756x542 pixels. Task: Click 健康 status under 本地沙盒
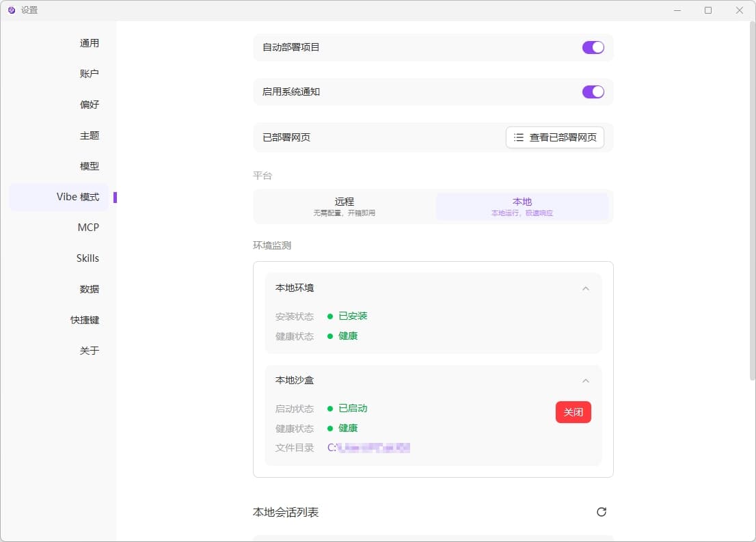pos(348,428)
